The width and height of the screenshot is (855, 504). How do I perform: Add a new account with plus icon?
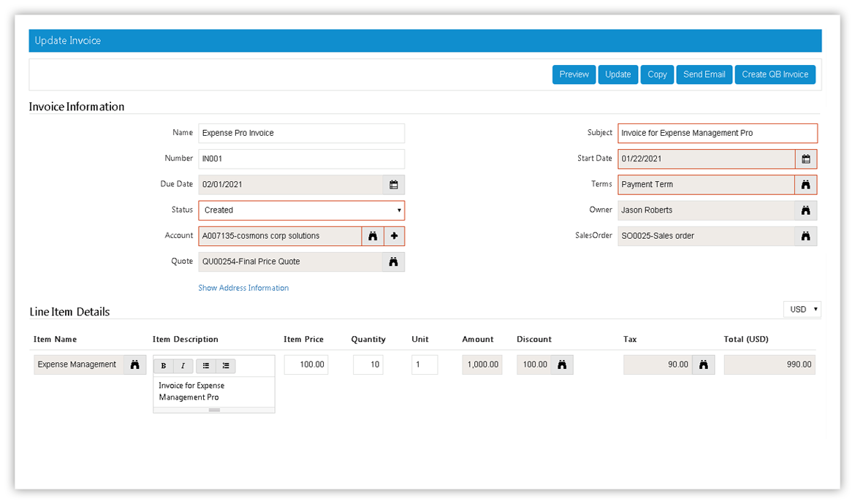pos(394,236)
